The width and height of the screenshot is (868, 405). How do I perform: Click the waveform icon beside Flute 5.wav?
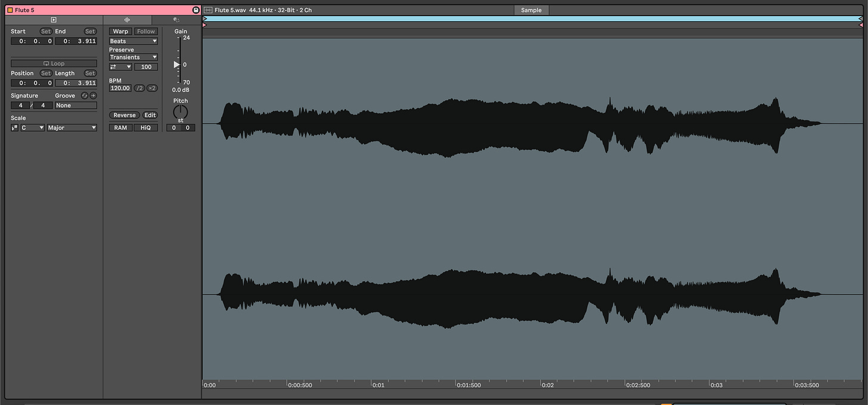coord(208,10)
